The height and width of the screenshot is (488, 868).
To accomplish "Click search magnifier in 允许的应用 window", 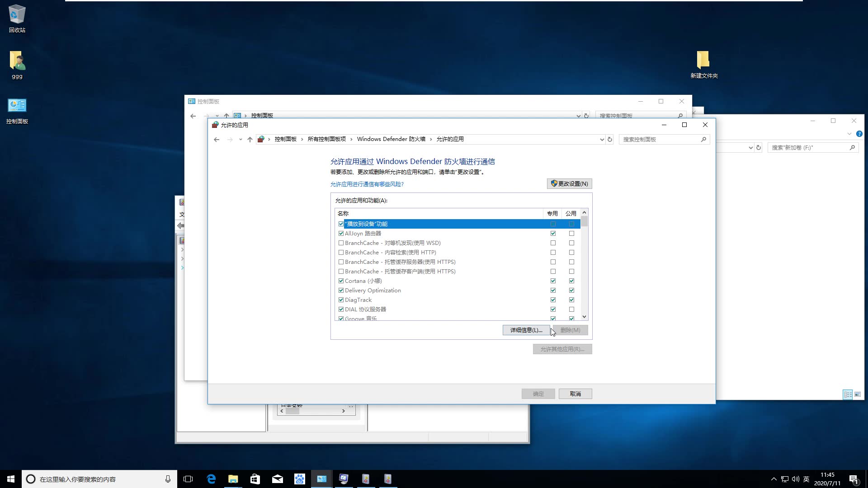I will point(703,140).
